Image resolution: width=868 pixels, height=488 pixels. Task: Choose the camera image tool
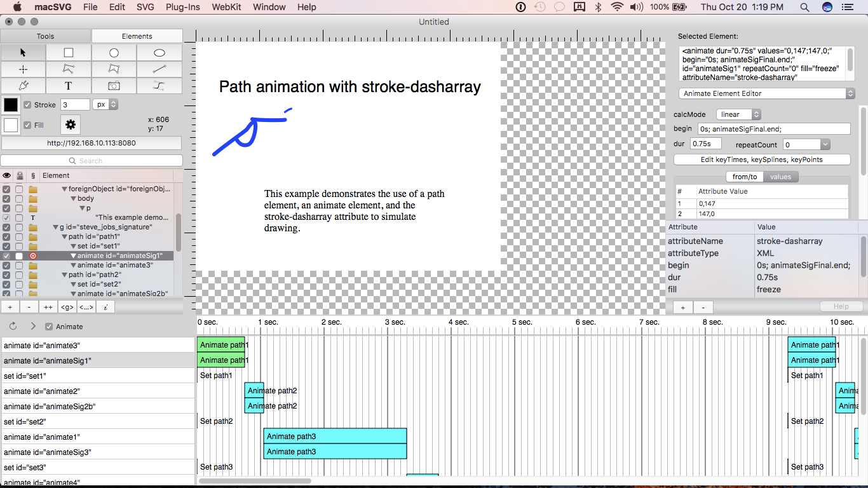(x=114, y=86)
